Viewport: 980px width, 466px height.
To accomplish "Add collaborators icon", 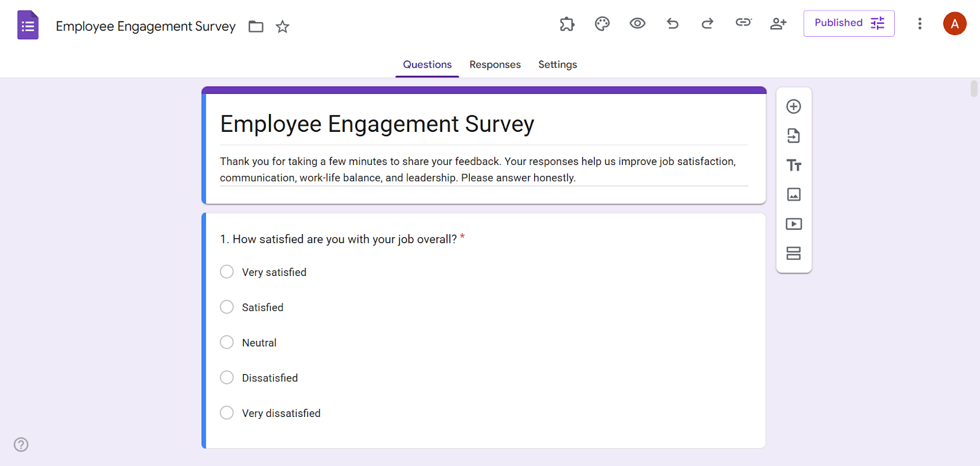I will 778,23.
